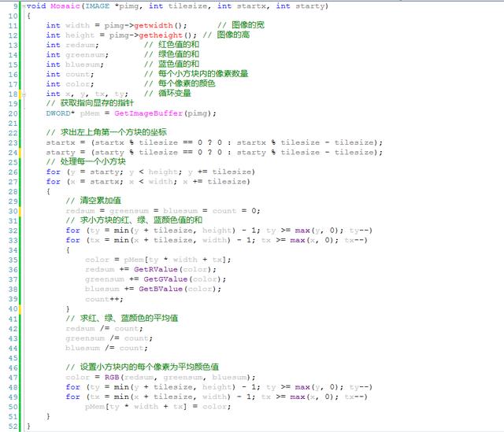Click the GetRValue function call
Viewport: 504px width, 432px height.
pyautogui.click(x=156, y=269)
